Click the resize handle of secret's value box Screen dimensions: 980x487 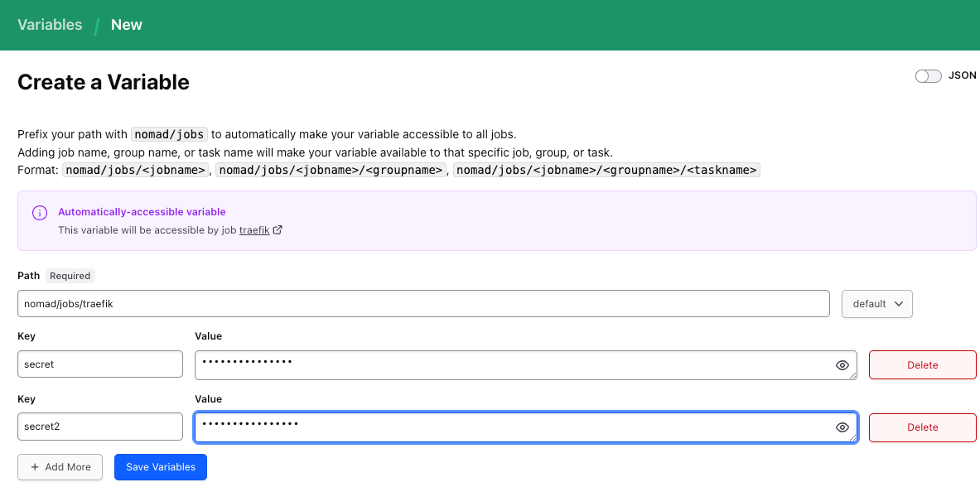853,375
